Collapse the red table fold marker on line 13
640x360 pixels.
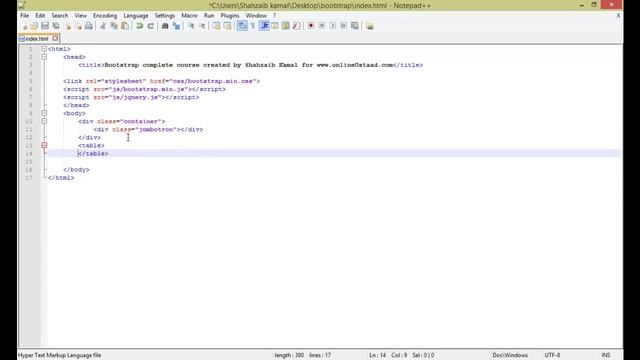[x=44, y=145]
